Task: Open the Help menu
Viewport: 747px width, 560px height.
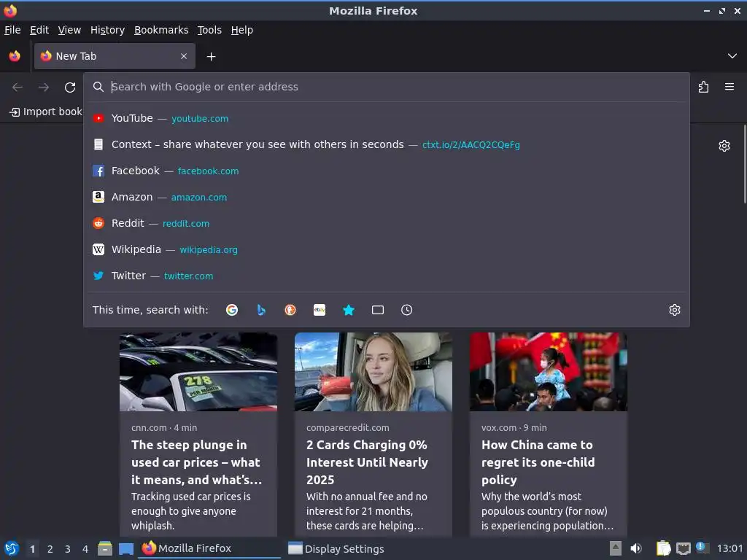Action: click(242, 30)
